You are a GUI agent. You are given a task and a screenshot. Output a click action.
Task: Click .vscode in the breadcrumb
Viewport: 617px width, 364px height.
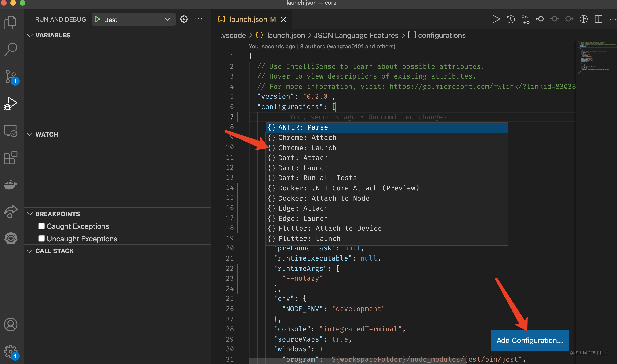(233, 35)
